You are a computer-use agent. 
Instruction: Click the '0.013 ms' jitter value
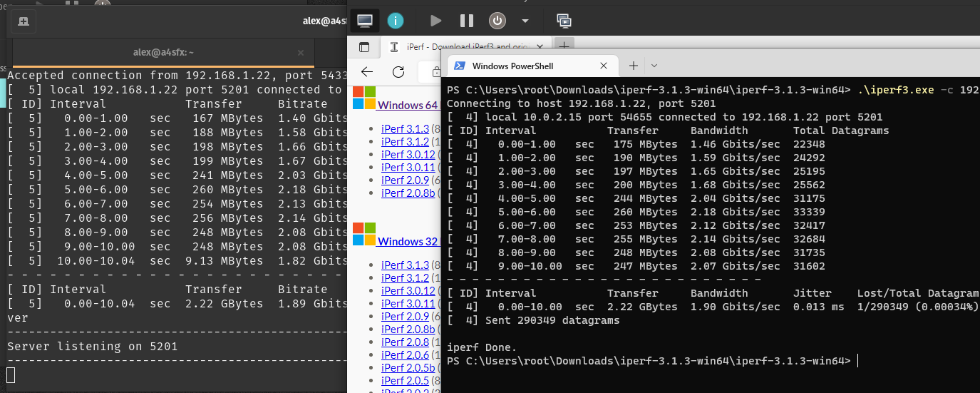pyautogui.click(x=818, y=307)
